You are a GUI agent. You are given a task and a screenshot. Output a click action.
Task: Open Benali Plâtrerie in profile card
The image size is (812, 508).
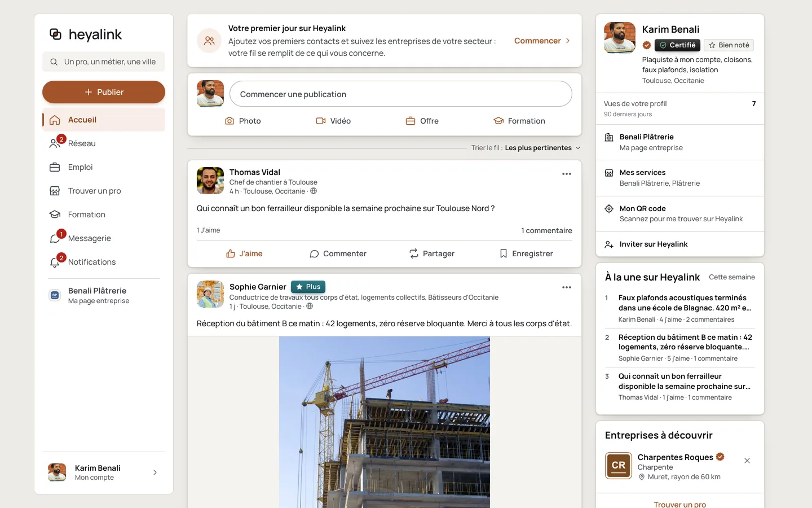(680, 142)
